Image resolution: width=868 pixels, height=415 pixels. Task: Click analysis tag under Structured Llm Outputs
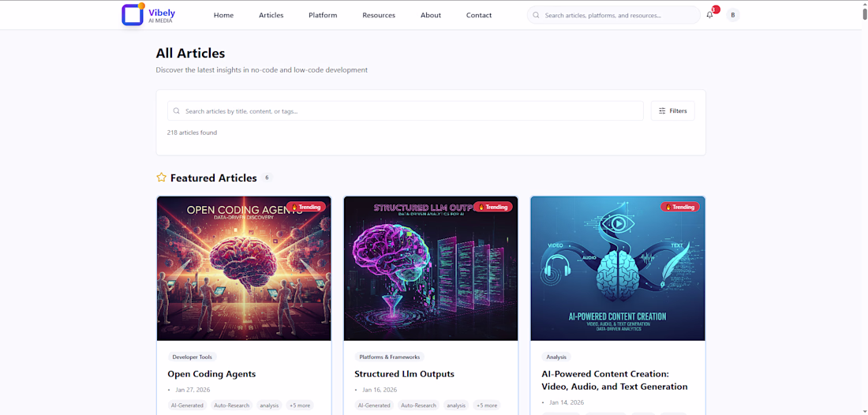(455, 405)
